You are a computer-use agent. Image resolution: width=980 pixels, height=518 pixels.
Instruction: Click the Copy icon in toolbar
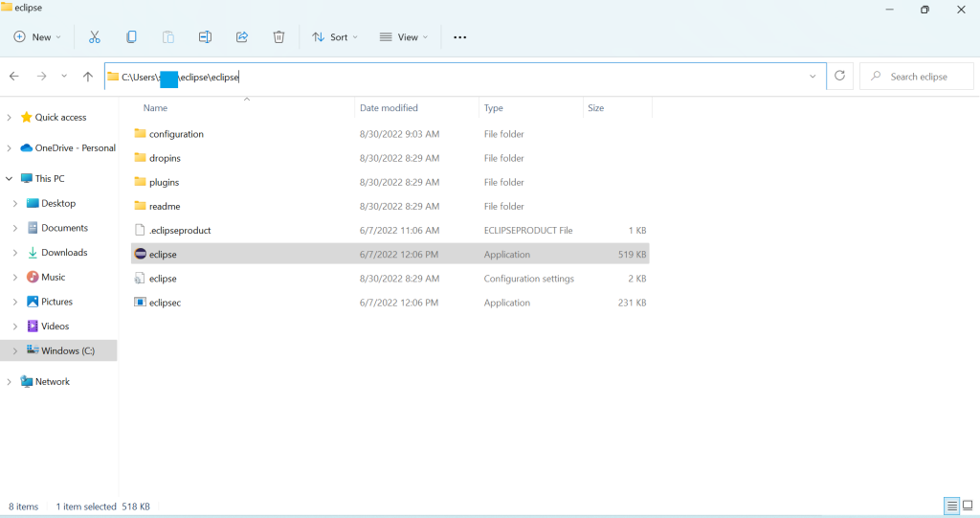(131, 37)
